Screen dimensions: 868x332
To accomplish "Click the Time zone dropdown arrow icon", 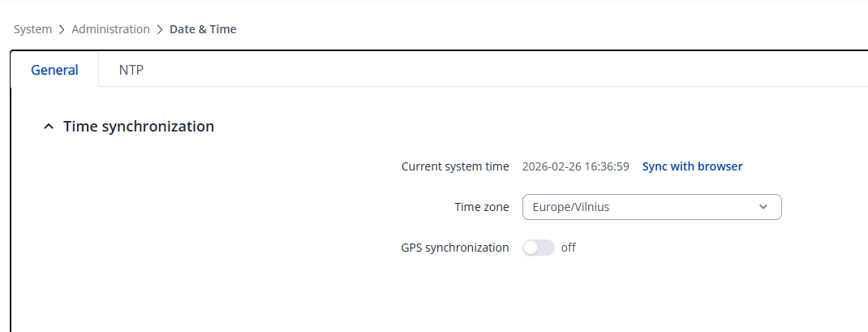I will pyautogui.click(x=763, y=207).
